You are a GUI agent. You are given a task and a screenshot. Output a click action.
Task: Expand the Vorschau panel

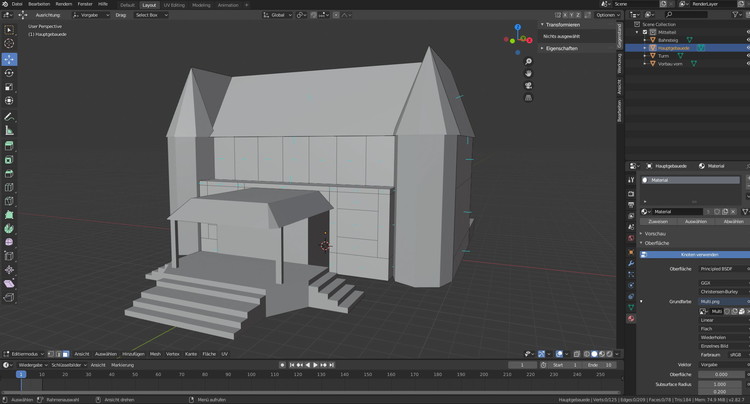pyautogui.click(x=656, y=233)
